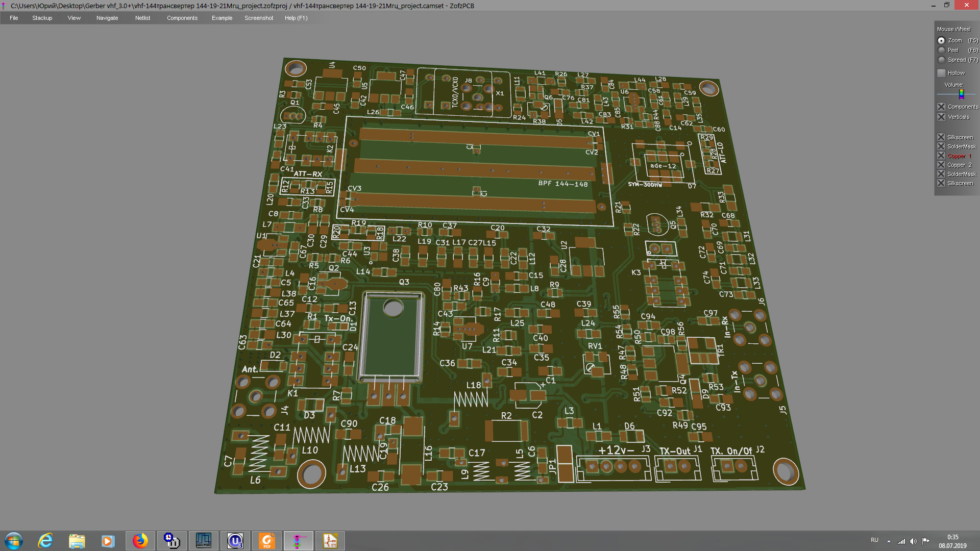Select Spread (F7) mouse wheel mode
Viewport: 980px width, 551px height.
pos(942,60)
